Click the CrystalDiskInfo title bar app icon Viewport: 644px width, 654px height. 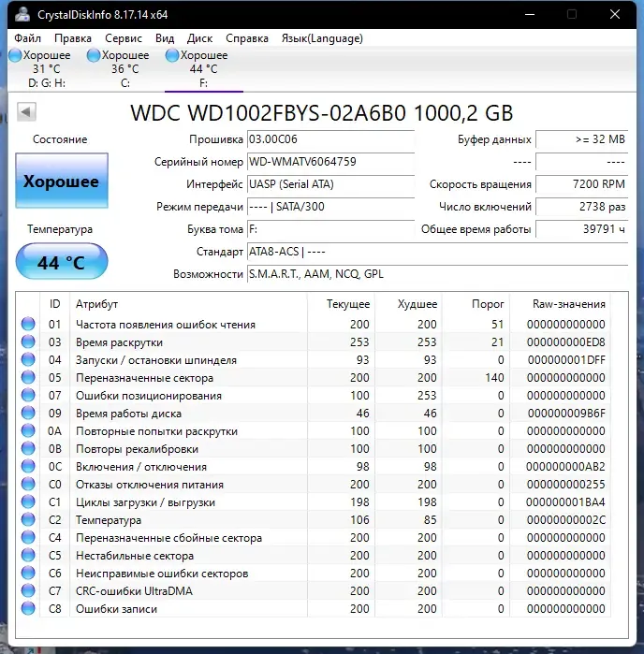click(22, 15)
